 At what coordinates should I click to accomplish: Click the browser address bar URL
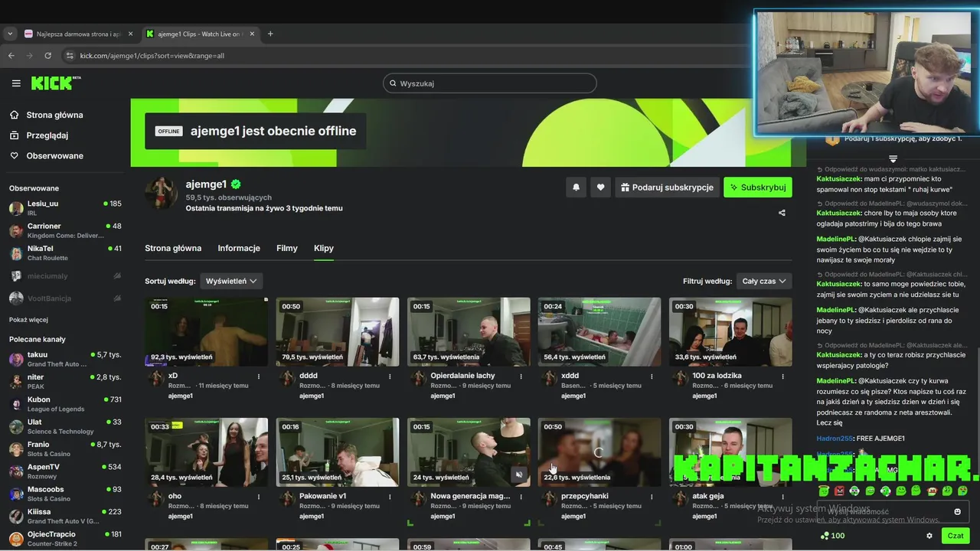pyautogui.click(x=152, y=56)
